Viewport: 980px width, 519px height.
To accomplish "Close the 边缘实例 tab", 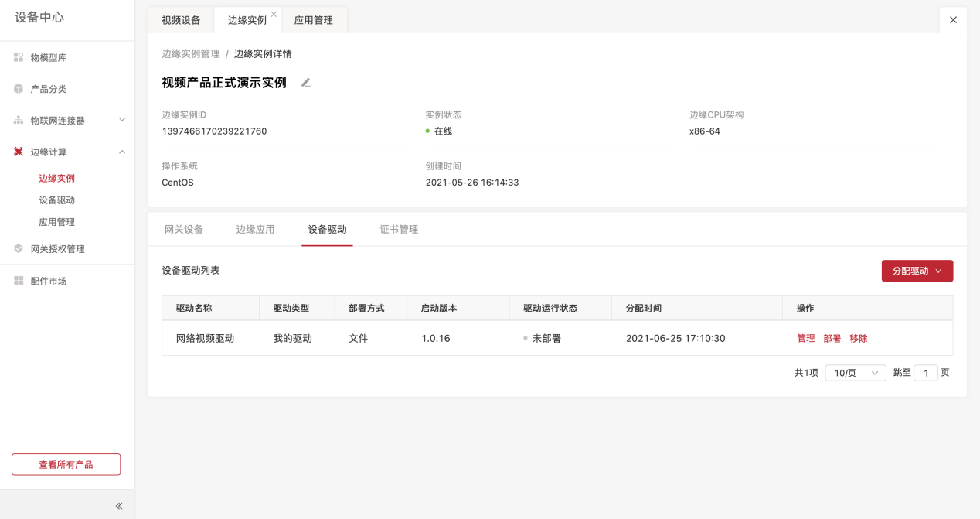I will (x=274, y=14).
